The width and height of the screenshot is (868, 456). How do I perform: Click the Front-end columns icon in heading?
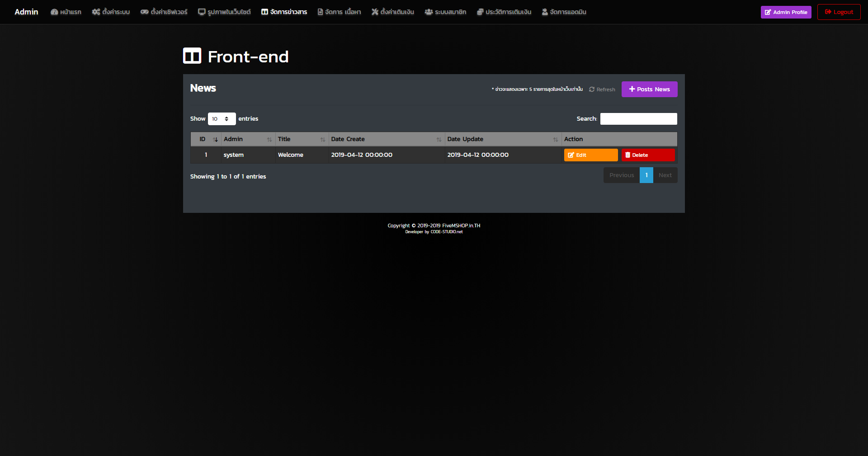(x=192, y=56)
